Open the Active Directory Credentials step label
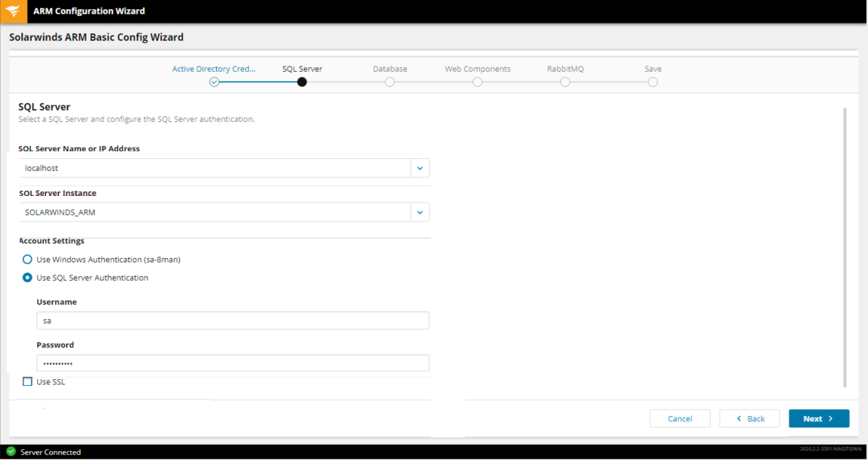Image resolution: width=868 pixels, height=460 pixels. (214, 69)
